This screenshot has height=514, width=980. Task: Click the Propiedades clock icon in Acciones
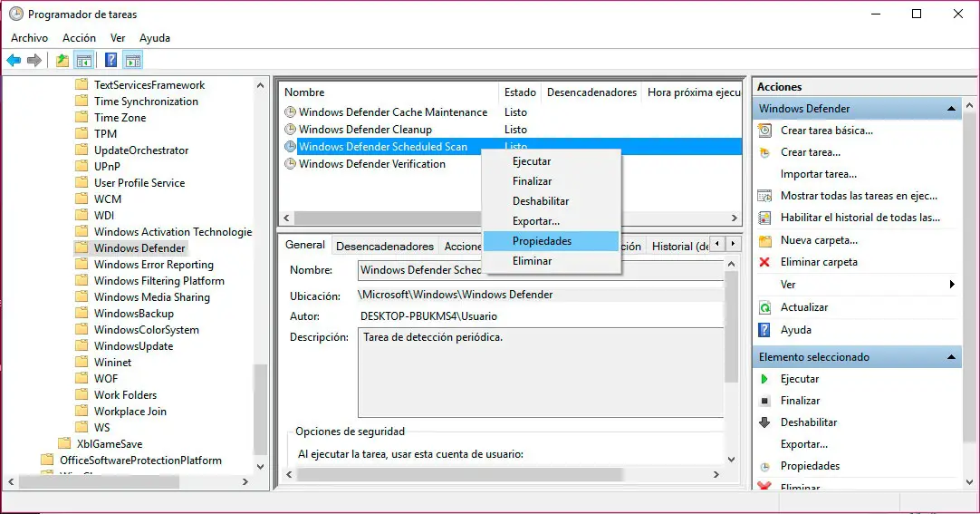click(x=764, y=467)
